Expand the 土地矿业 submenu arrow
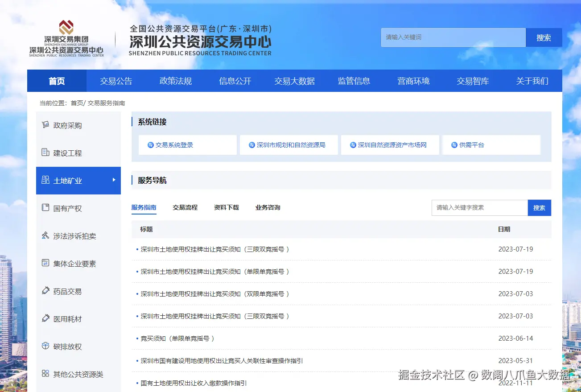The height and width of the screenshot is (392, 581). 114,180
